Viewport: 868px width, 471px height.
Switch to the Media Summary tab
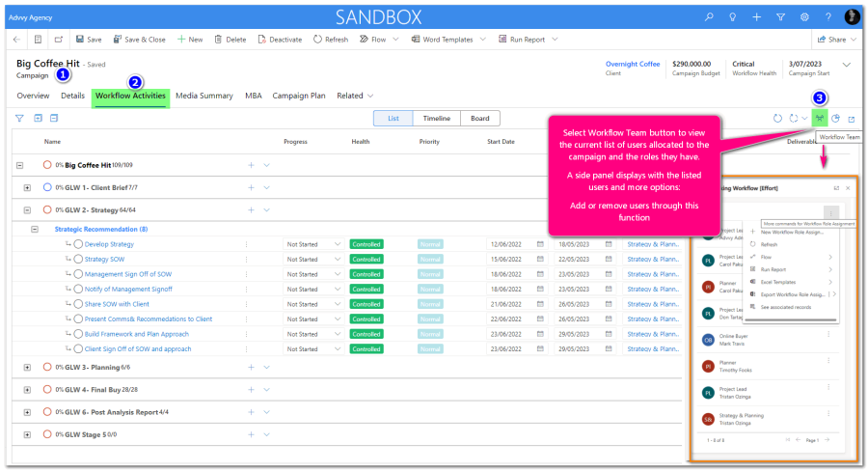(x=204, y=96)
